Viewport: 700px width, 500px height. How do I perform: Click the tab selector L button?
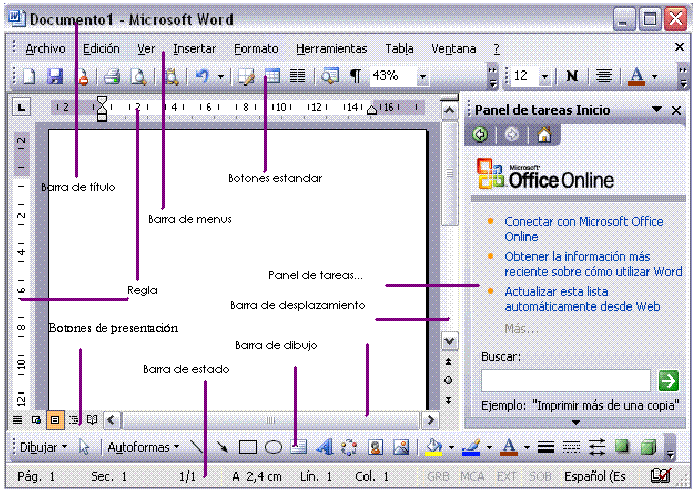pyautogui.click(x=21, y=107)
